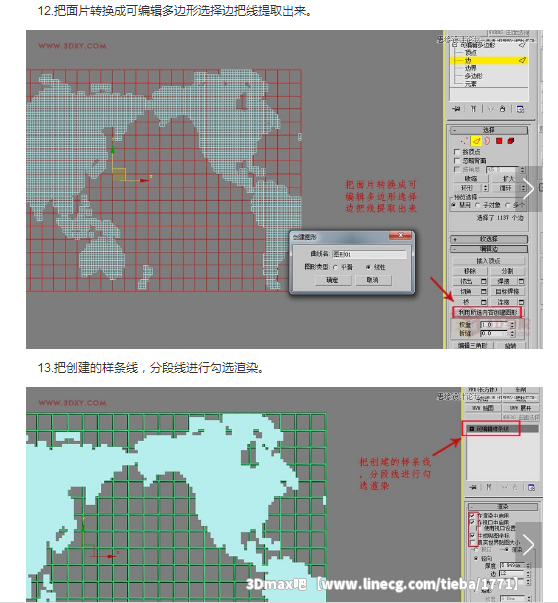This screenshot has width=558, height=603.
Task: Expand the 软选择 (Soft Selection) rollout
Action: click(489, 239)
